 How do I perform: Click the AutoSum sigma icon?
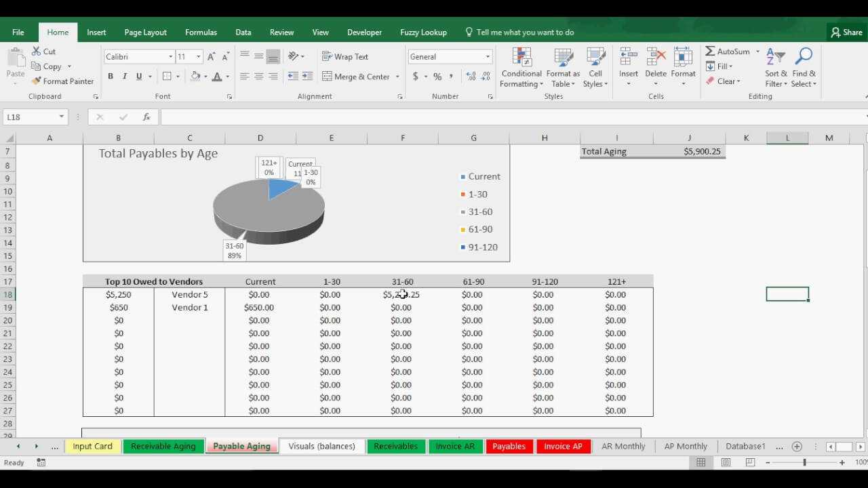[710, 52]
